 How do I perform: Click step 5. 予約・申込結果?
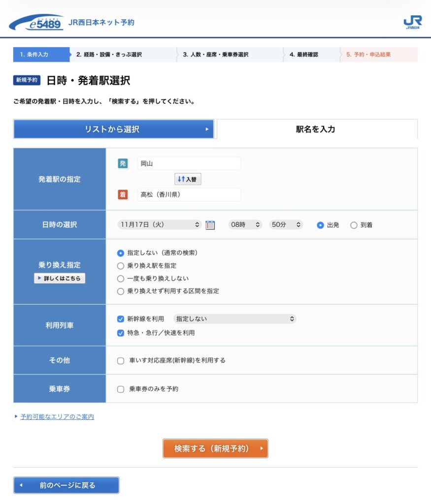click(379, 54)
